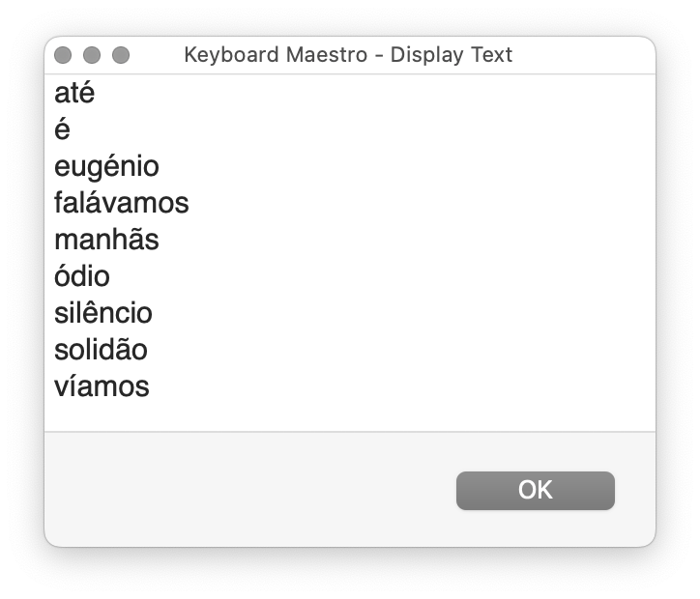Click the window title Keyboard Maestro - Display Text
The height and width of the screenshot is (599, 700).
(348, 55)
